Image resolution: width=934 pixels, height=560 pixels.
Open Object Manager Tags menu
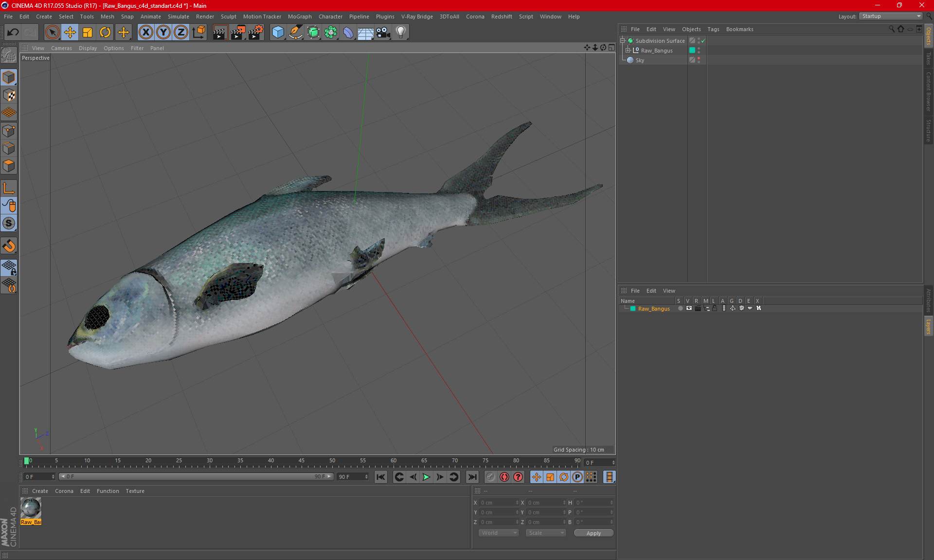[713, 29]
